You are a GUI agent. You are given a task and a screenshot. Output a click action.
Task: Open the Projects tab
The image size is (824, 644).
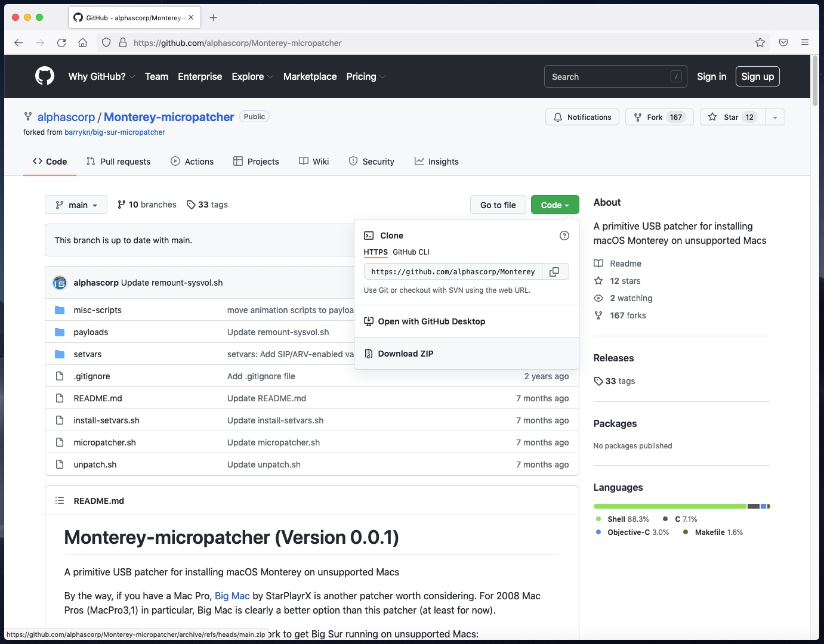coord(256,162)
